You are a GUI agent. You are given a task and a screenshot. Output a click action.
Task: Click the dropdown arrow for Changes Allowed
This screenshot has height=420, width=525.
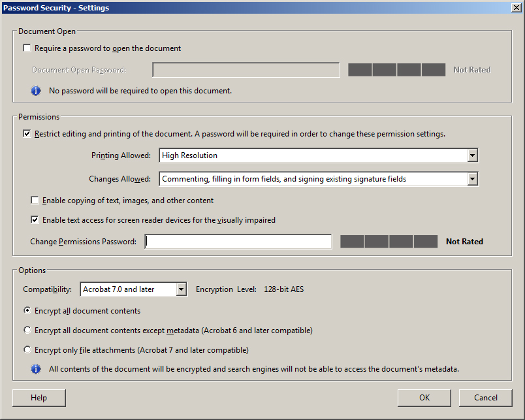[472, 178]
